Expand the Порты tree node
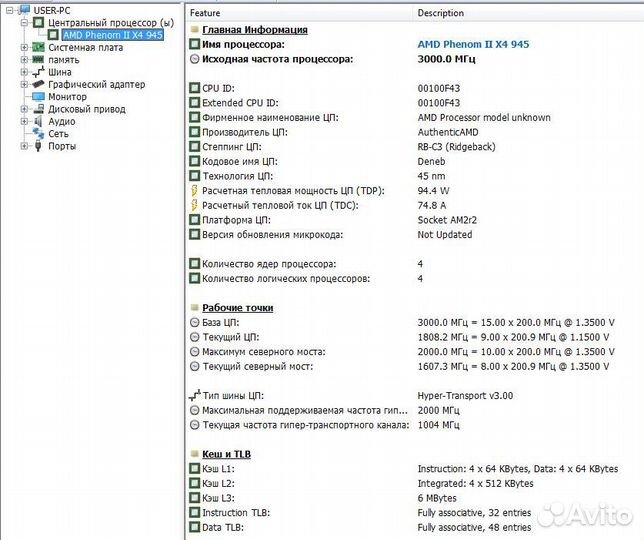The height and width of the screenshot is (540, 644). [24, 146]
